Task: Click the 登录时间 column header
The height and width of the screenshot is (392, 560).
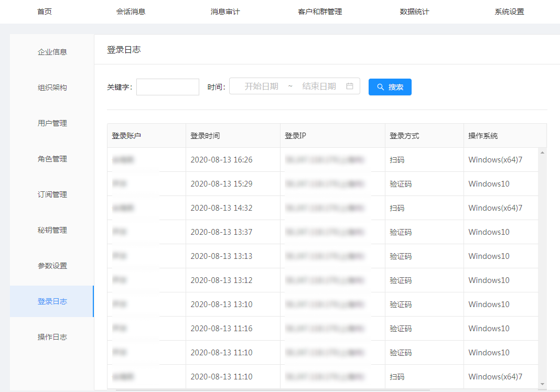Action: [205, 136]
